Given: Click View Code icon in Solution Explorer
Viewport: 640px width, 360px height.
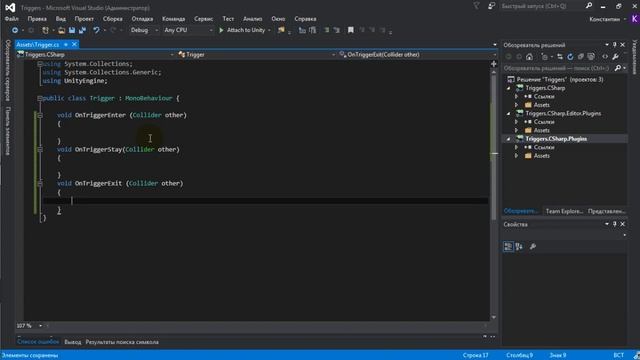Looking at the screenshot, I should (x=605, y=57).
